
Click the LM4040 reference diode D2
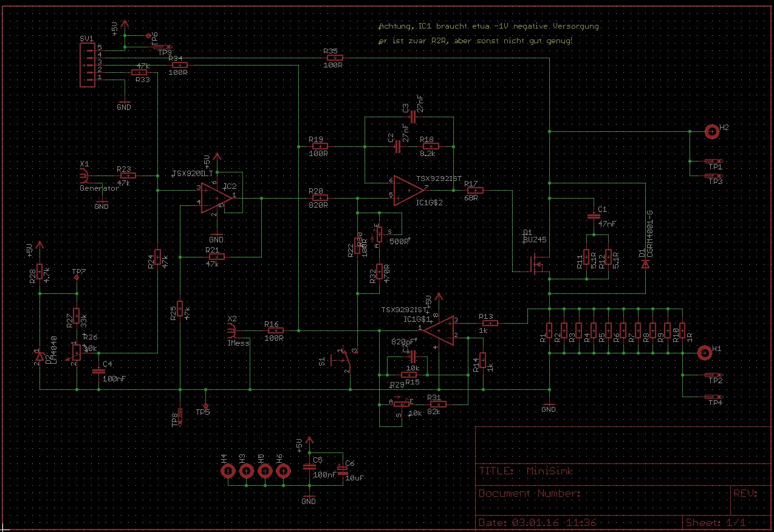(39, 358)
